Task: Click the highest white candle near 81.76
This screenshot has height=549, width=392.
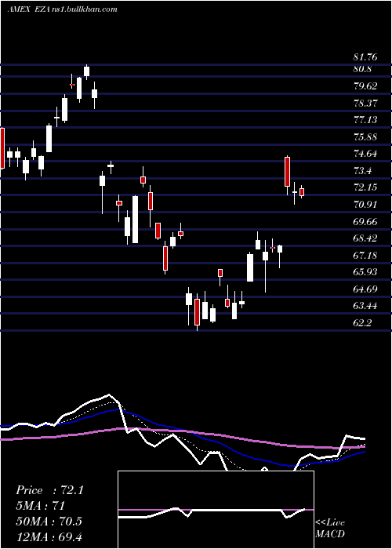Action: click(x=86, y=71)
